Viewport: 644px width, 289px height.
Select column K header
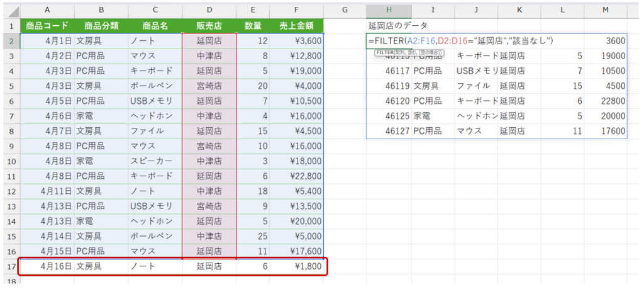click(x=519, y=9)
